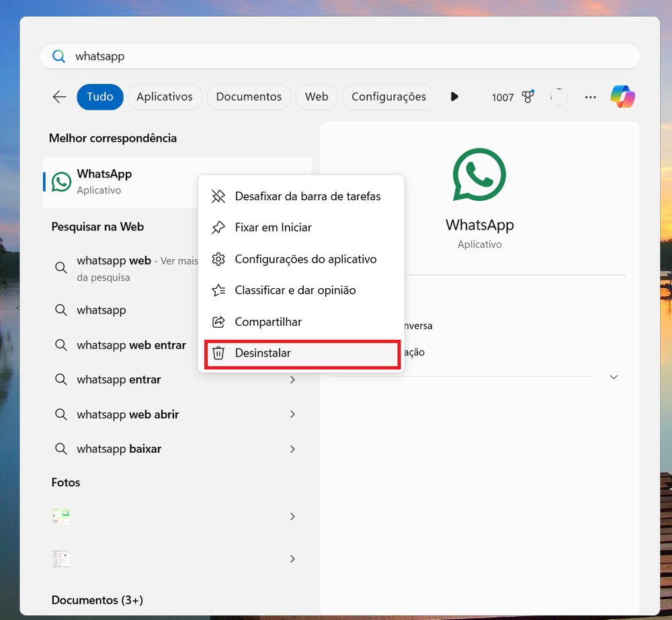
Task: Open the three-dot more options menu
Action: [x=590, y=97]
